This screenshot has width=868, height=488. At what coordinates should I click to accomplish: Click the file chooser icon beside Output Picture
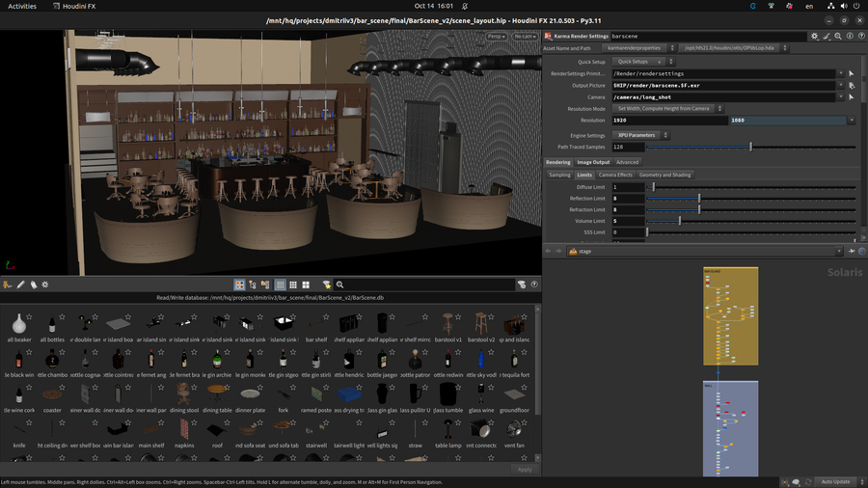click(852, 85)
